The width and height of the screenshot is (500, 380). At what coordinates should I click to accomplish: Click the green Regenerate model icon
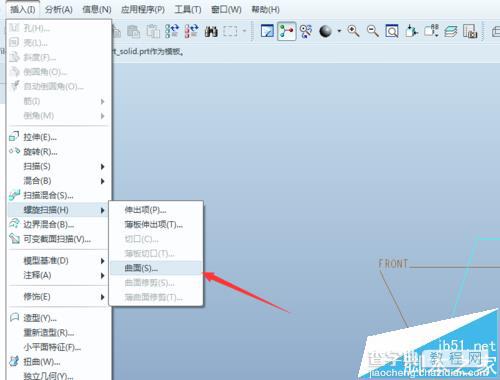tap(172, 31)
